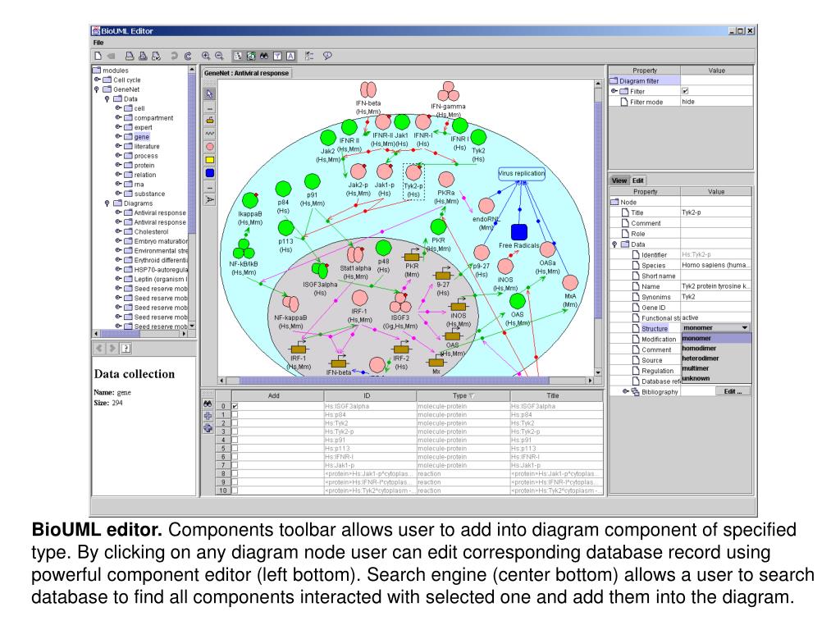Click the binoculars icon beside the results table
This screenshot has width=840, height=630.
pyautogui.click(x=208, y=404)
